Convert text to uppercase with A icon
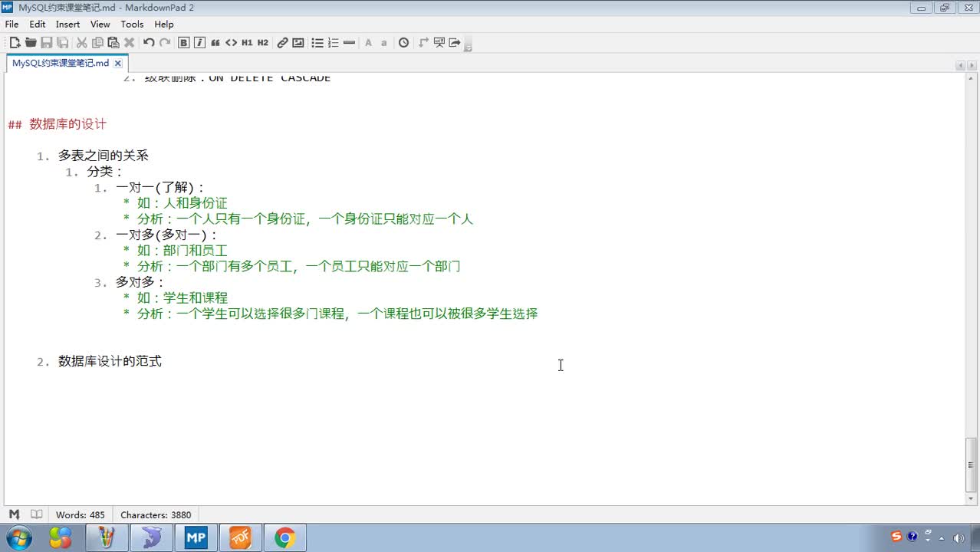980x552 pixels. (368, 43)
